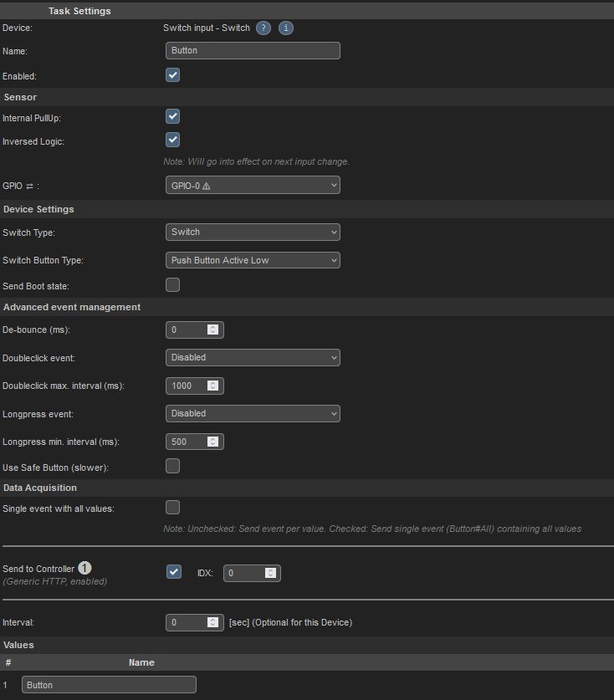Screen dimensions: 614x700
Task: Open the Switch Button Type dropdown
Action: coord(253,260)
